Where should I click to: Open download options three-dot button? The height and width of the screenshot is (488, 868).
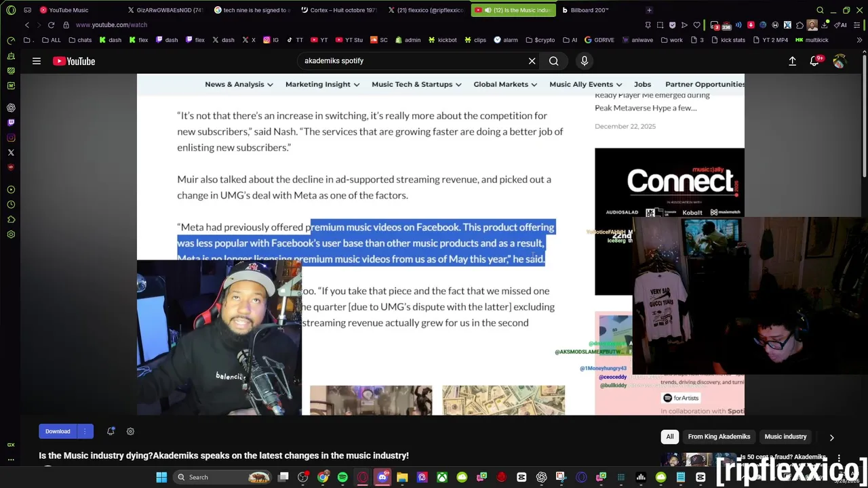[x=85, y=431]
